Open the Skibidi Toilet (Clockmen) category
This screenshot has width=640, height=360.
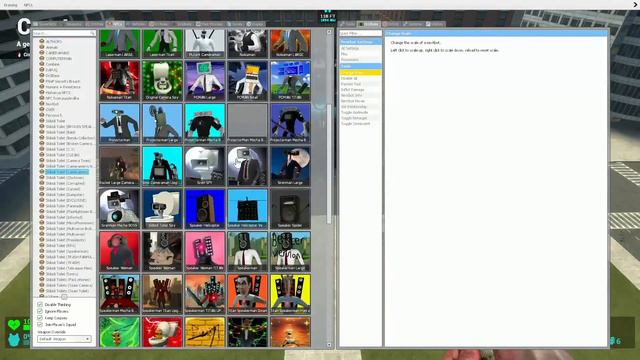tap(64, 178)
